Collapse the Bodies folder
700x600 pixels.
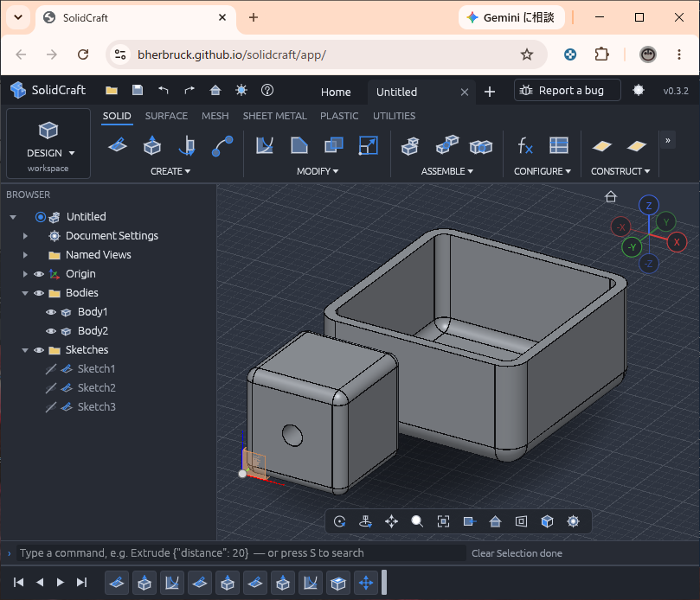pos(25,293)
